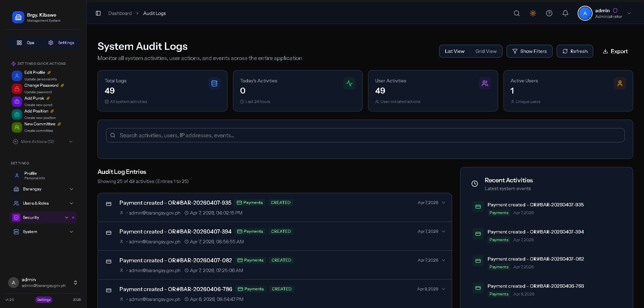
Task: Click the Active Users person icon
Action: 620,83
